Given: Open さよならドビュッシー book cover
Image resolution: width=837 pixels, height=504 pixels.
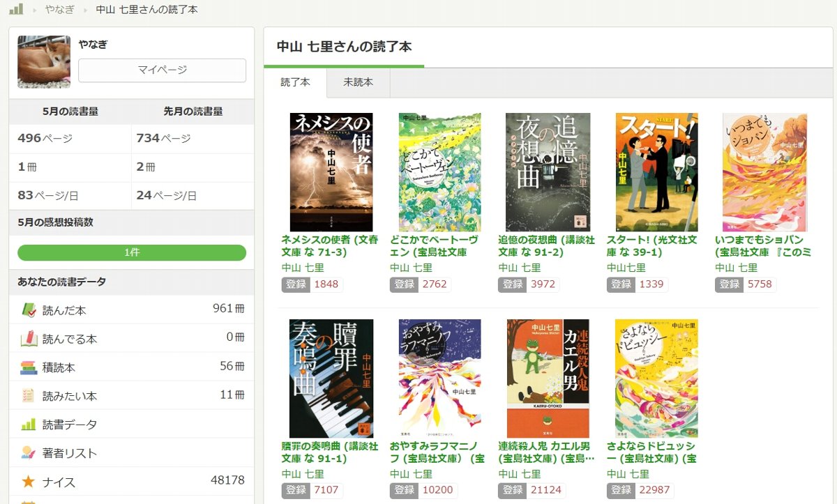Looking at the screenshot, I should (656, 379).
